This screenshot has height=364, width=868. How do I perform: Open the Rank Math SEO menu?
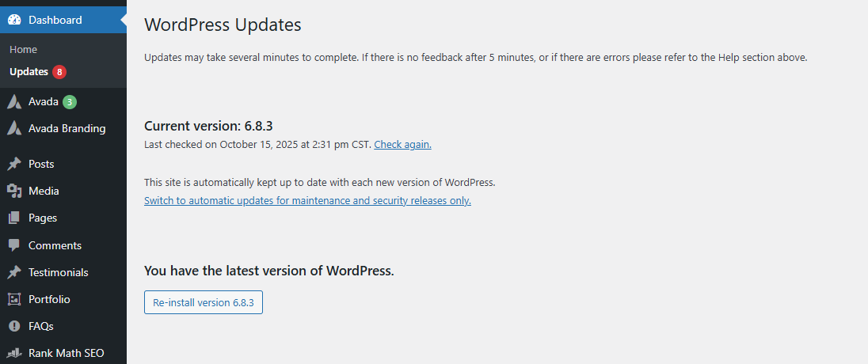click(x=66, y=353)
